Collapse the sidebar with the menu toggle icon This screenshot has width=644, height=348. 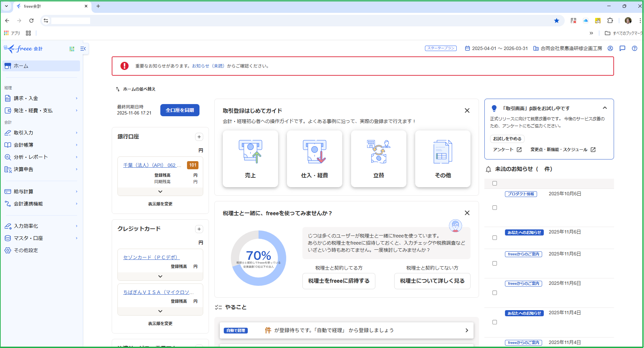point(83,49)
